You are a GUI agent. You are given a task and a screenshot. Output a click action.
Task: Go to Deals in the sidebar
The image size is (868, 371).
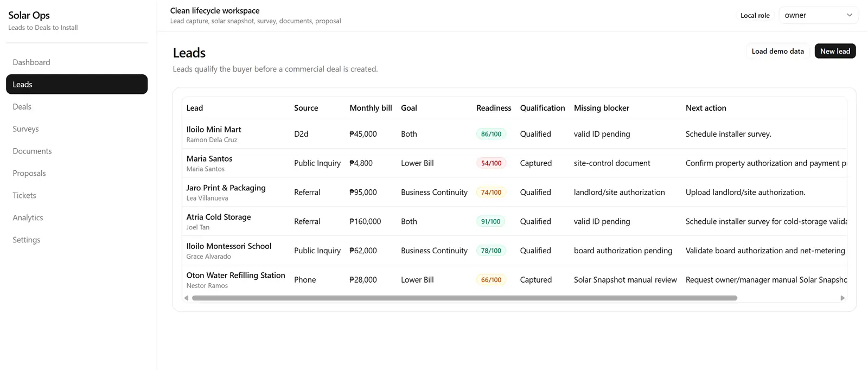tap(76, 107)
